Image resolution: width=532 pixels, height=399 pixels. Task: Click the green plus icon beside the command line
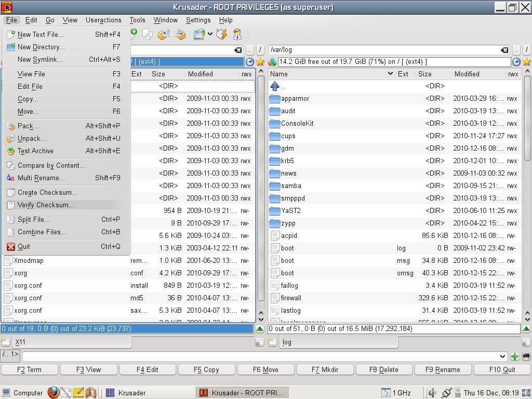[x=515, y=356]
